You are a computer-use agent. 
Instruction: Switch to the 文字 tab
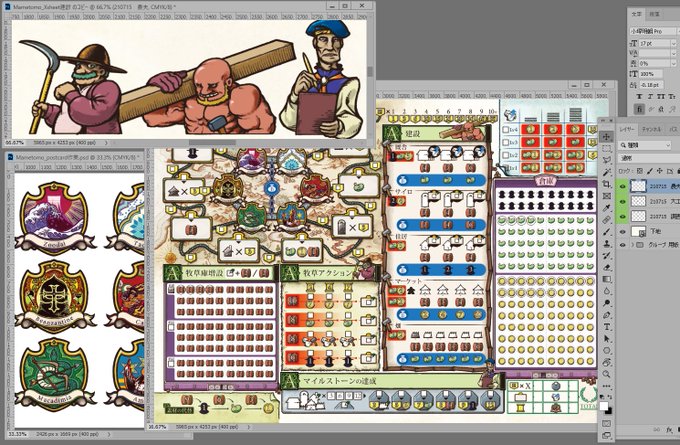pos(636,14)
